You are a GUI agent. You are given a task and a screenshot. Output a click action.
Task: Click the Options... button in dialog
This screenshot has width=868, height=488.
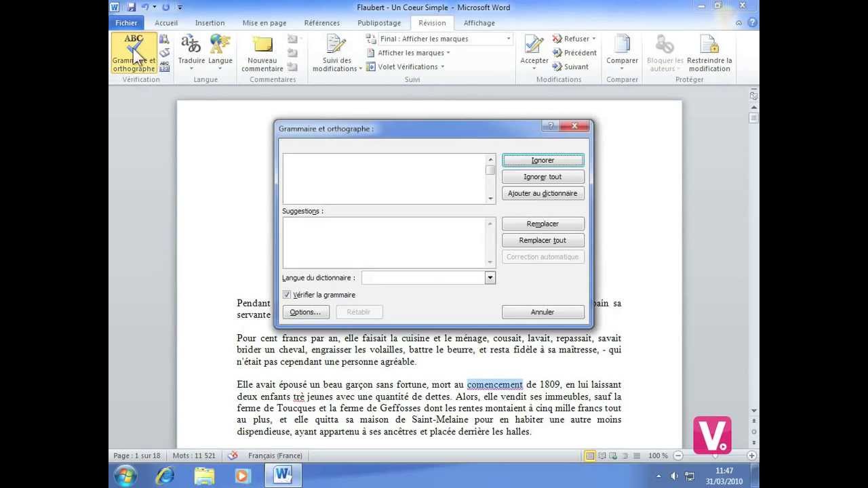click(x=305, y=312)
